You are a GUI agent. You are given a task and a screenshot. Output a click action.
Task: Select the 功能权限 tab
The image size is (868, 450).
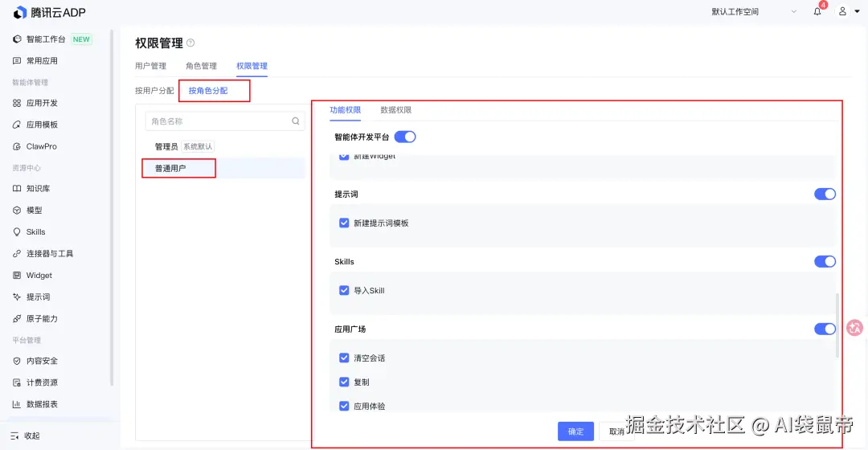(345, 110)
